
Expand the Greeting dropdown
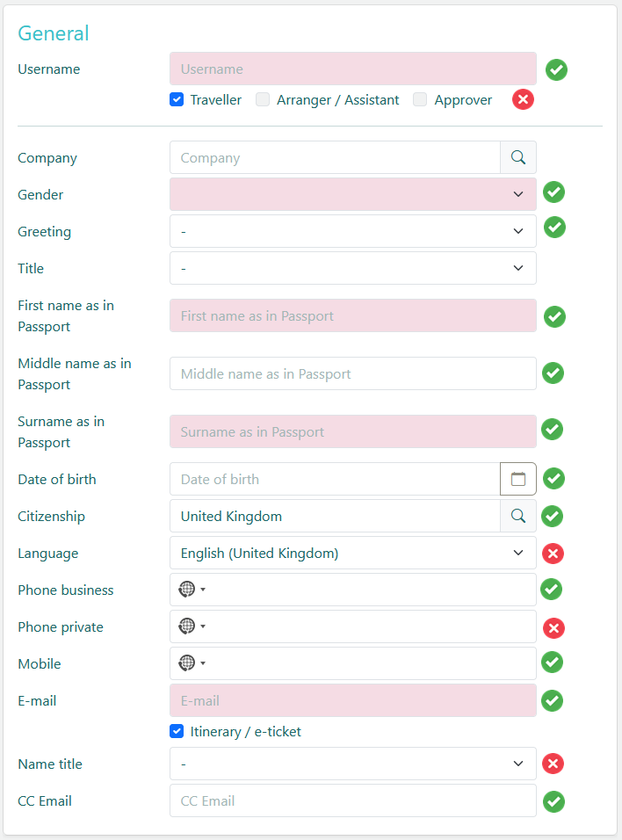point(352,232)
